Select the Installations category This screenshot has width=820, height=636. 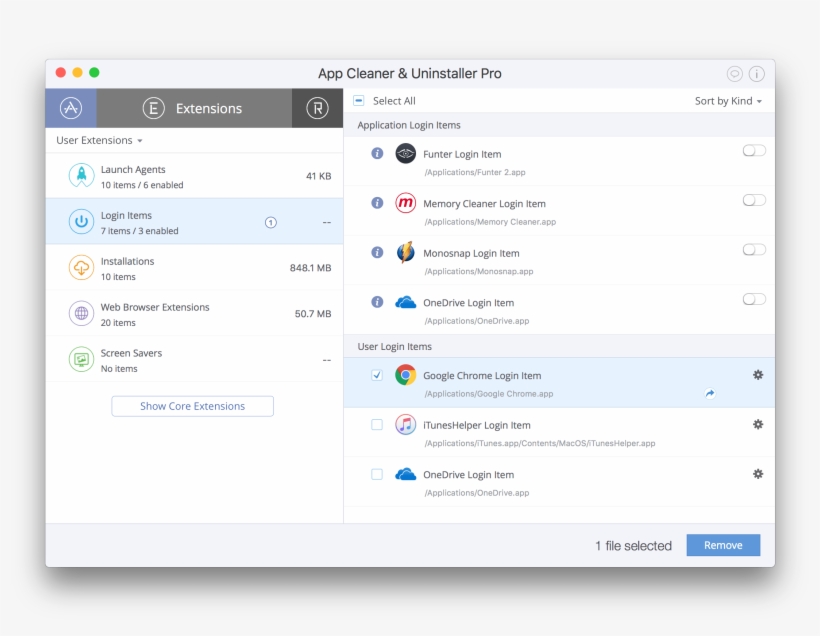click(195, 268)
